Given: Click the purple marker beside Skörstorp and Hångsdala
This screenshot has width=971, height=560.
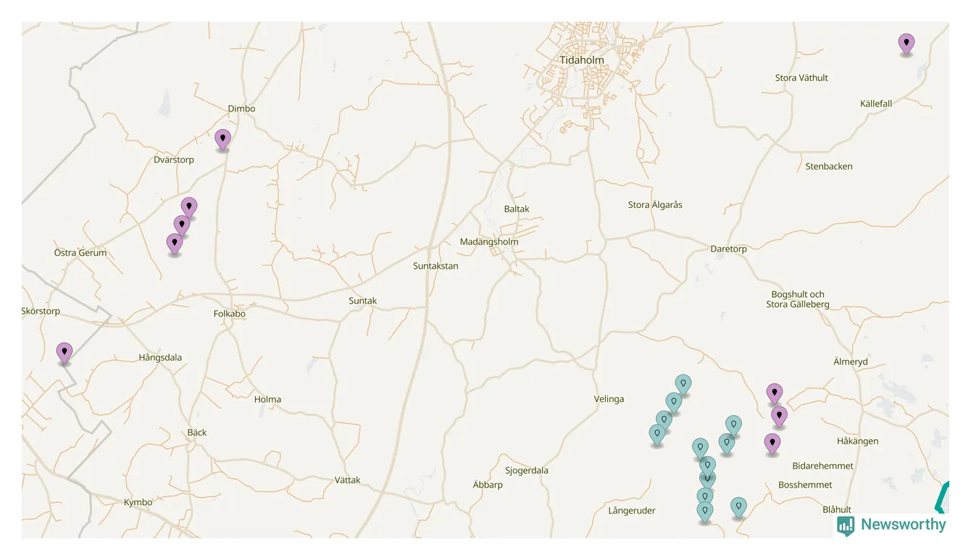Looking at the screenshot, I should (x=64, y=353).
